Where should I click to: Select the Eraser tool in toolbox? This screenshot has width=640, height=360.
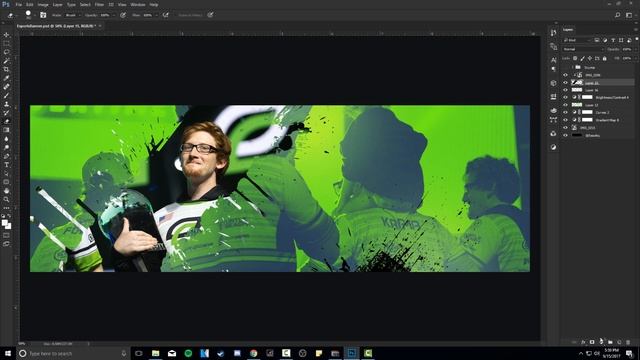(x=7, y=121)
